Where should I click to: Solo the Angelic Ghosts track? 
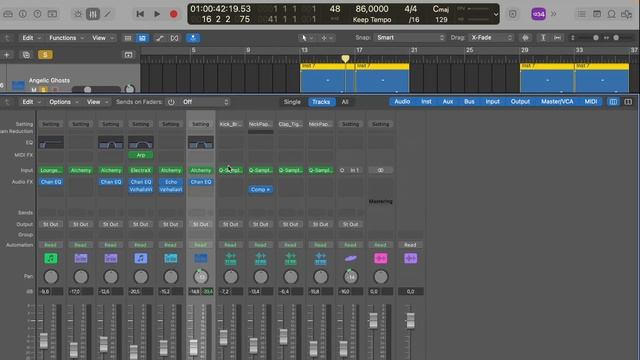(x=43, y=89)
